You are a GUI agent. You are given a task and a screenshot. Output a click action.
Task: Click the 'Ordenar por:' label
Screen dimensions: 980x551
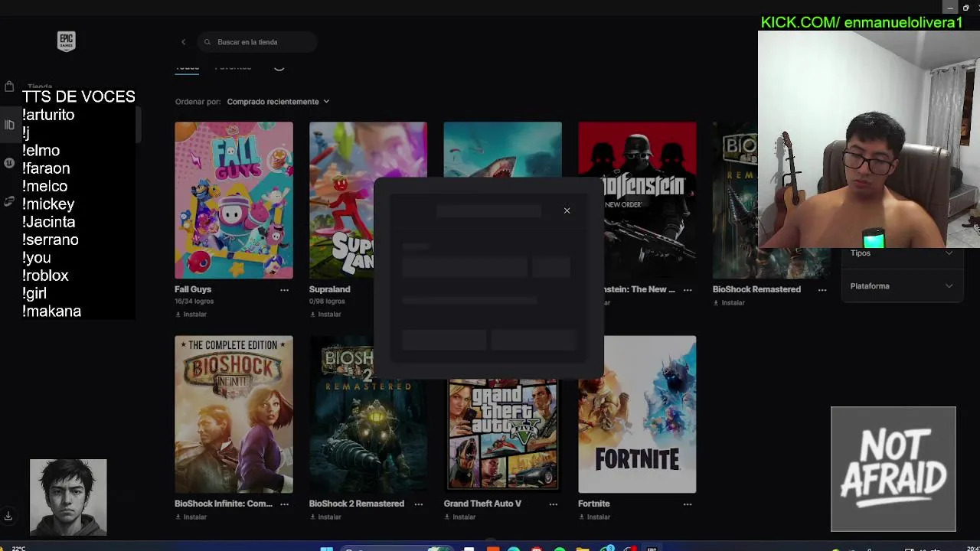(x=198, y=102)
